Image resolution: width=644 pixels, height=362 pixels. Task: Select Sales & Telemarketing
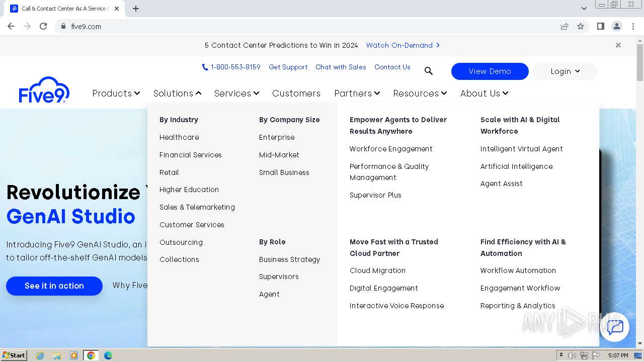coord(197,207)
